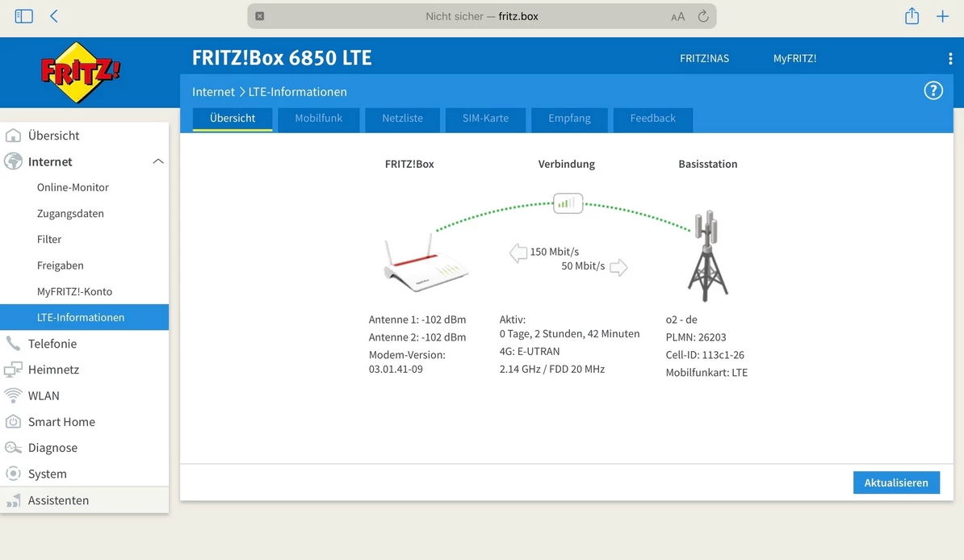Click the Aktualisieren button
Screen dimensions: 964x560
(x=896, y=483)
